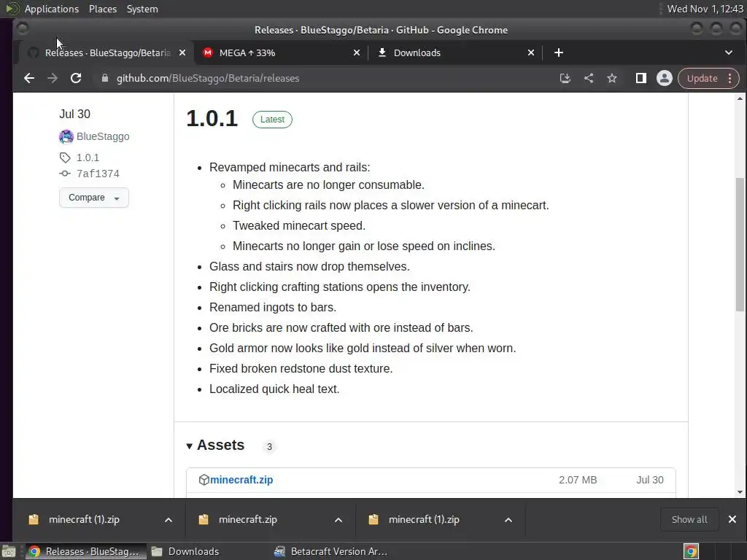Bookmark this page with the star
This screenshot has width=747, height=560.
(x=612, y=78)
